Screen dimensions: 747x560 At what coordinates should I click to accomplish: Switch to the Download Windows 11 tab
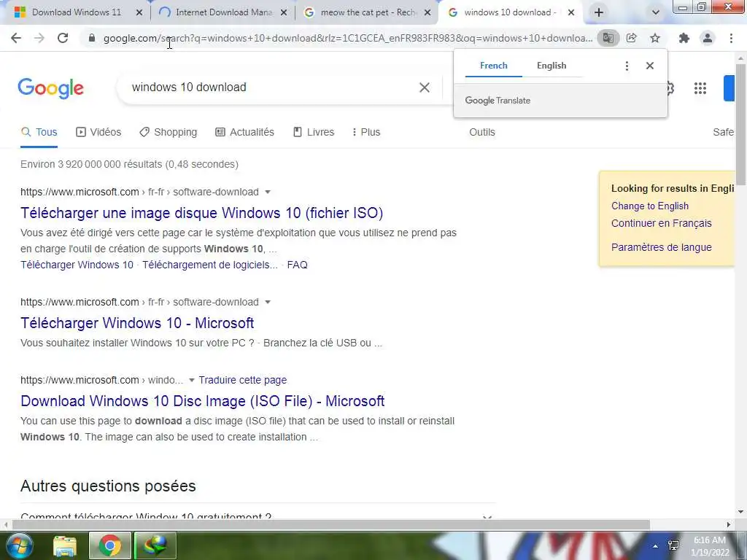pos(76,12)
